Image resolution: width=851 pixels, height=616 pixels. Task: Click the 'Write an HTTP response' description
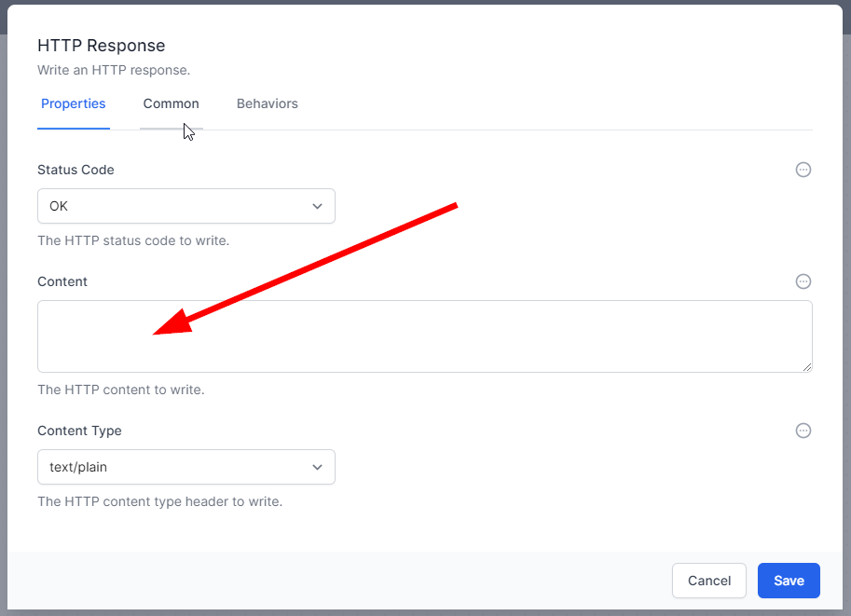pyautogui.click(x=113, y=70)
